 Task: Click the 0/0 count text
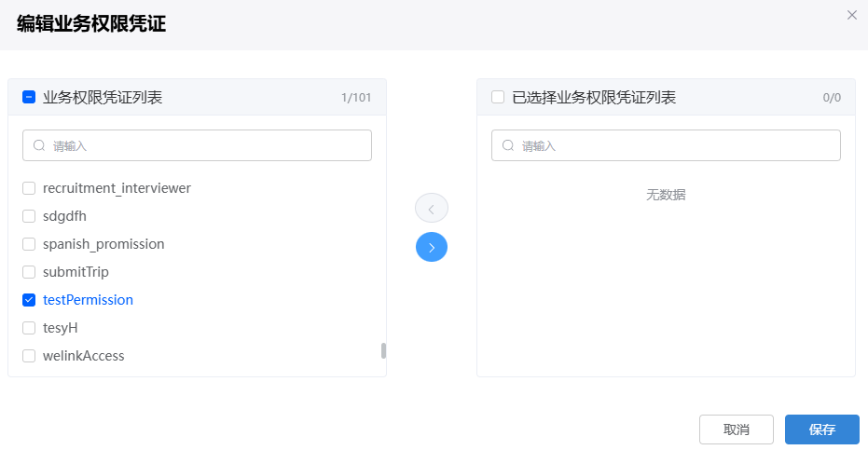tap(832, 98)
